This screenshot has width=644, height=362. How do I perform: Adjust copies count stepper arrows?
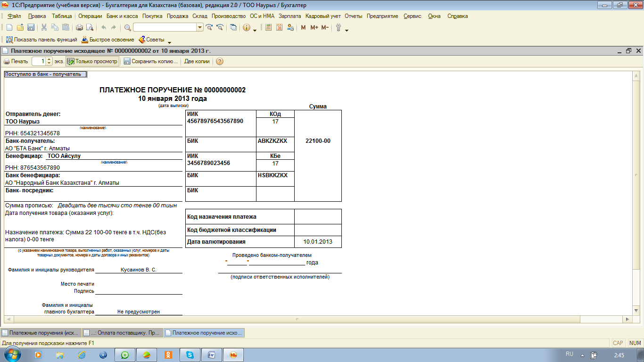tap(49, 61)
